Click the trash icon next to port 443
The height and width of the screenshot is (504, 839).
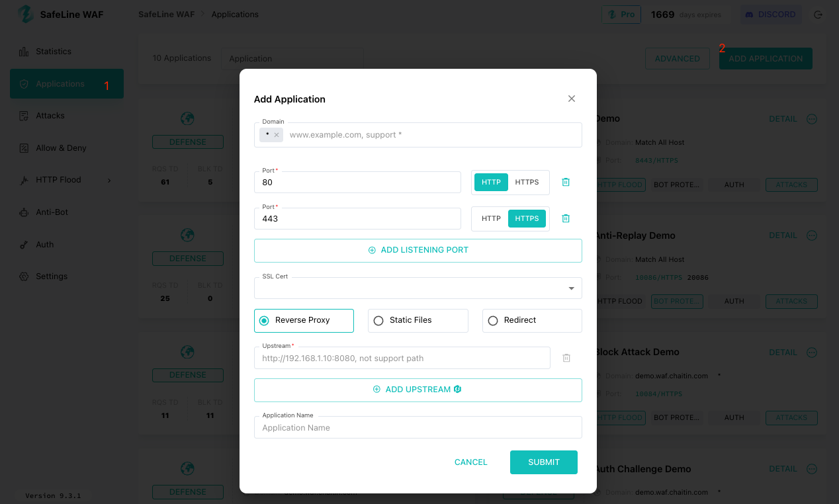tap(566, 218)
